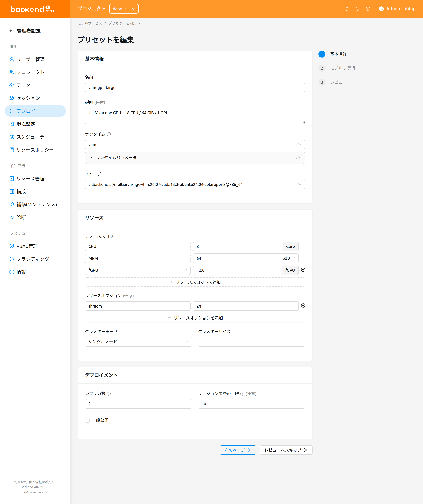423x504 pixels.
Task: Toggle dark mode moon icon
Action: coord(357,9)
